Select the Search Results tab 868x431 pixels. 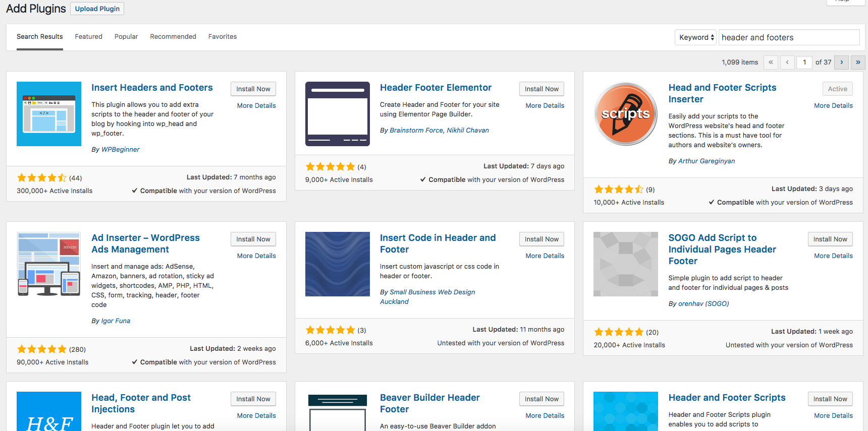40,37
